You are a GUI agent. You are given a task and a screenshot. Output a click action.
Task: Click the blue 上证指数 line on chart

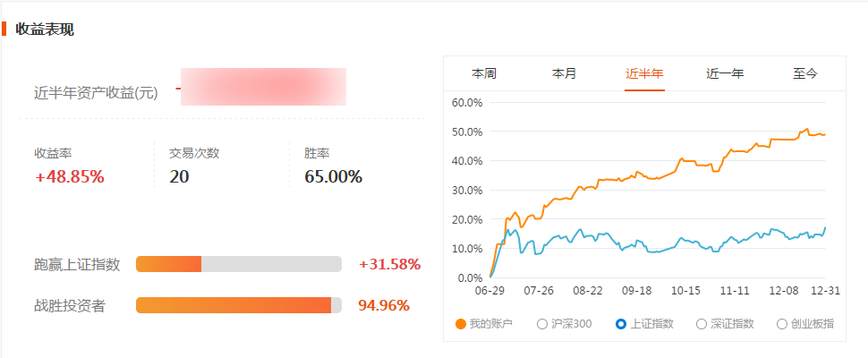click(664, 244)
